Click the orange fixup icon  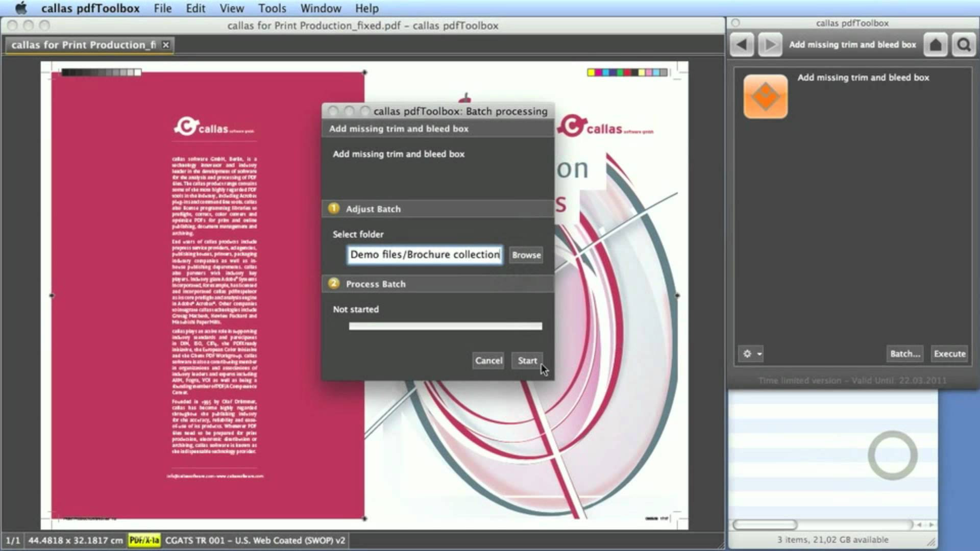[765, 96]
